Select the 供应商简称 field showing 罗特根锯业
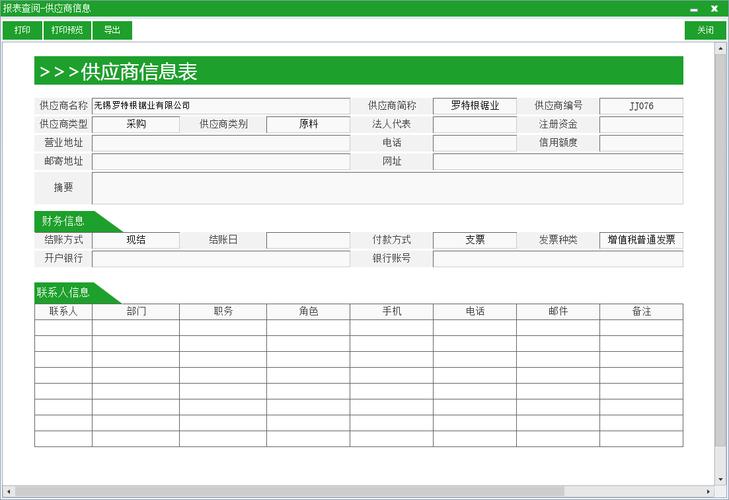729x500 pixels. (474, 105)
